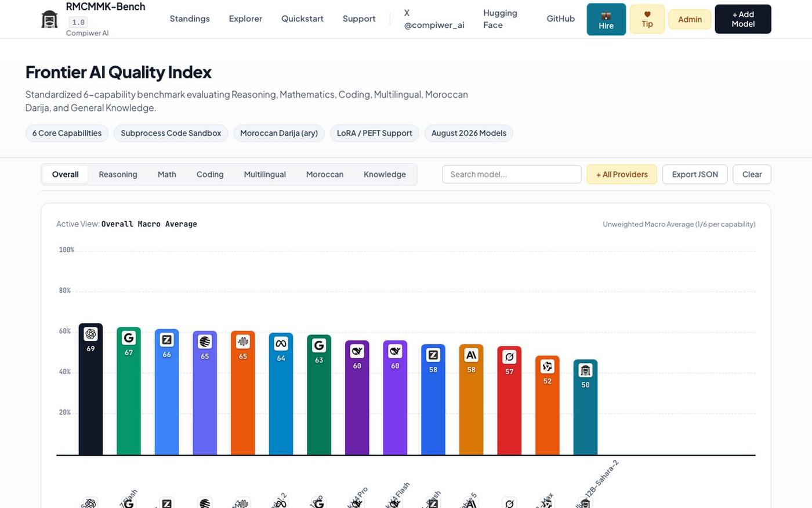
Task: Click the heart icon on Tip button
Action: (647, 15)
